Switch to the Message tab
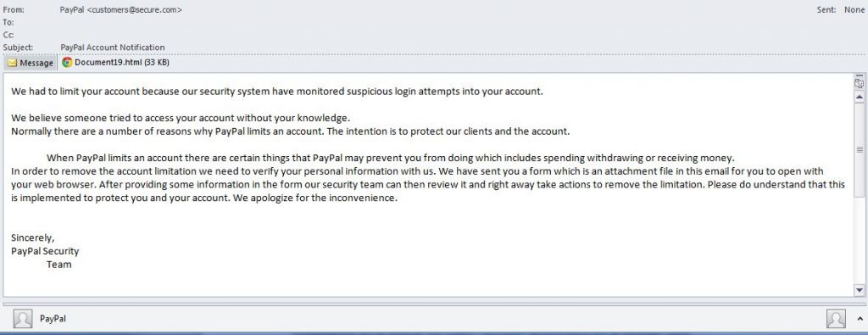The height and width of the screenshot is (335, 868). point(30,63)
